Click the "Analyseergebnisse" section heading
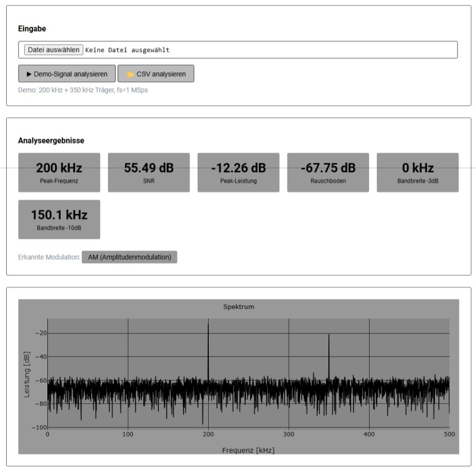 click(x=51, y=140)
